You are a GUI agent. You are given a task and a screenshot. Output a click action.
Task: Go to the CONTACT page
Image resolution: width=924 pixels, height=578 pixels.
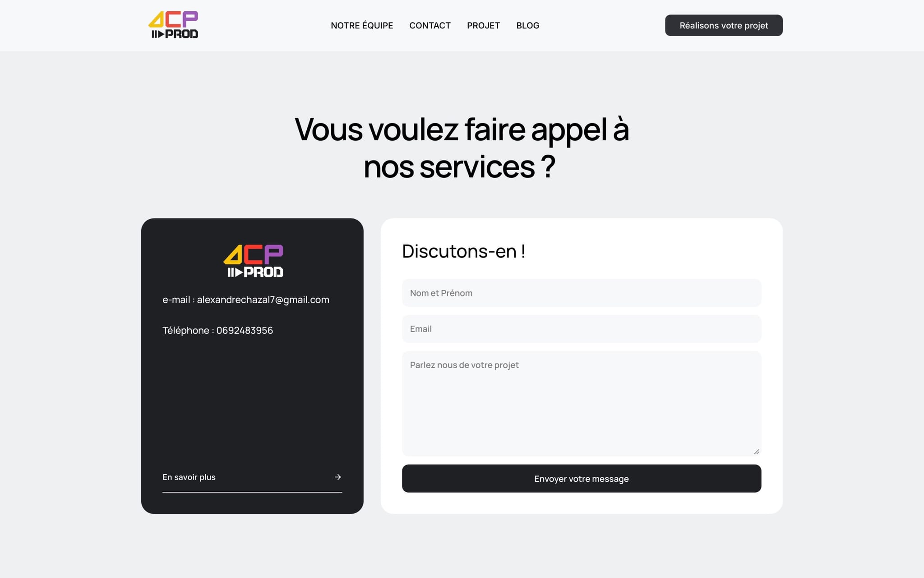point(430,25)
